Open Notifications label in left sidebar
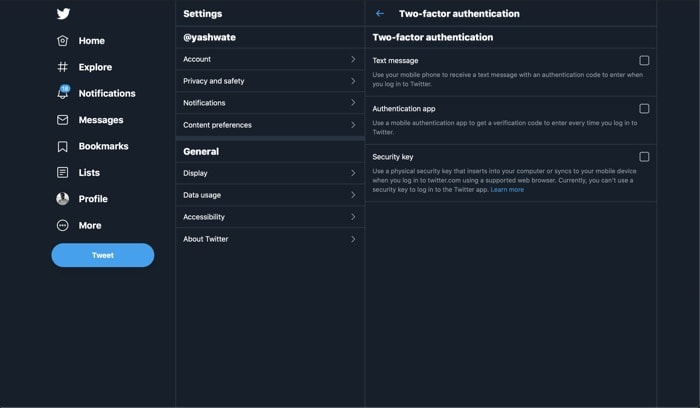Viewport: 700px width, 408px height. coord(107,93)
